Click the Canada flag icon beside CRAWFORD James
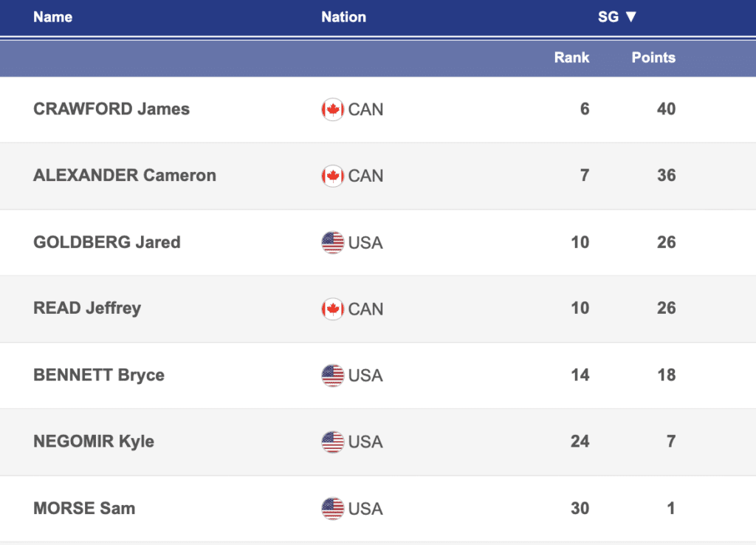 tap(333, 109)
